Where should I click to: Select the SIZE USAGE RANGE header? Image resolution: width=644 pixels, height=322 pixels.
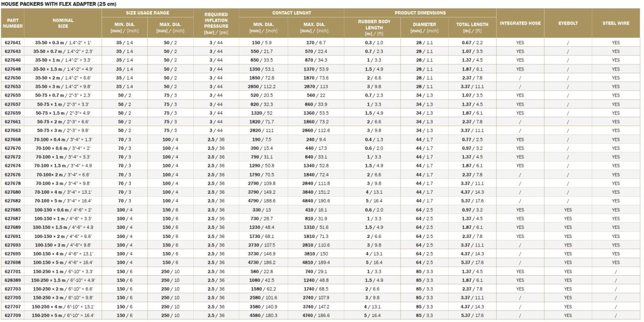tap(147, 13)
